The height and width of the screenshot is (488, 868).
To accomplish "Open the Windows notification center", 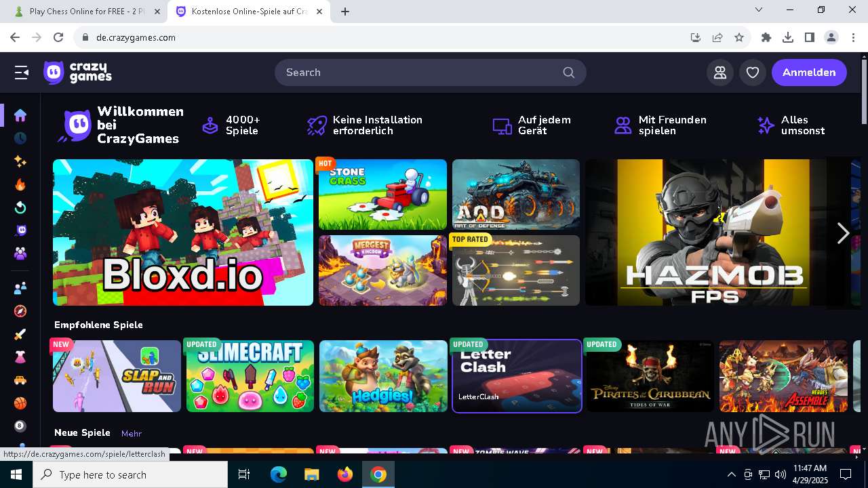I will click(846, 474).
